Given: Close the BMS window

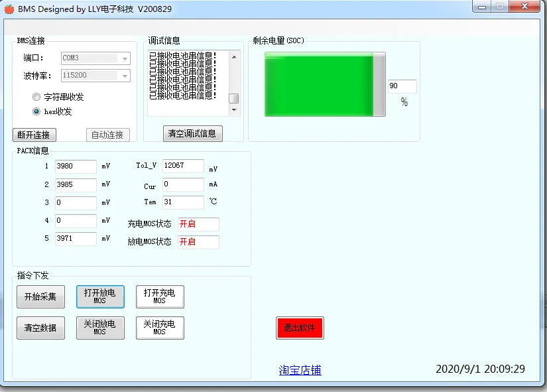Looking at the screenshot, I should (524, 6).
